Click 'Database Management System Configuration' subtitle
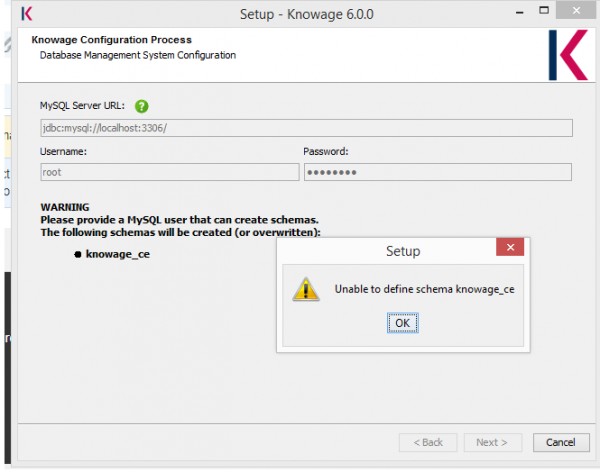The height and width of the screenshot is (472, 600). (x=138, y=55)
